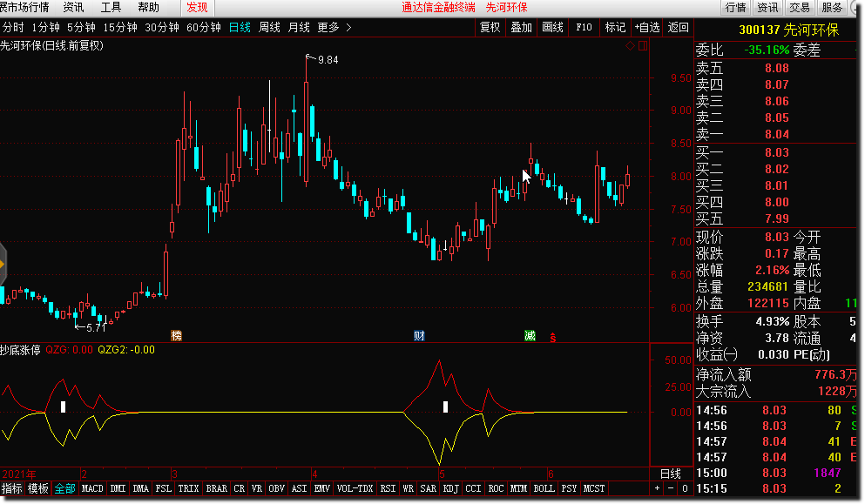Viewport: 865px width, 504px height.
Task: Add stock via +自选 button
Action: [x=647, y=27]
